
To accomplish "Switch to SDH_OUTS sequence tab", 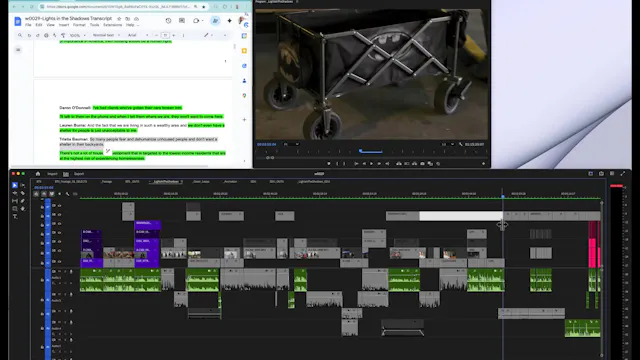I will [276, 182].
